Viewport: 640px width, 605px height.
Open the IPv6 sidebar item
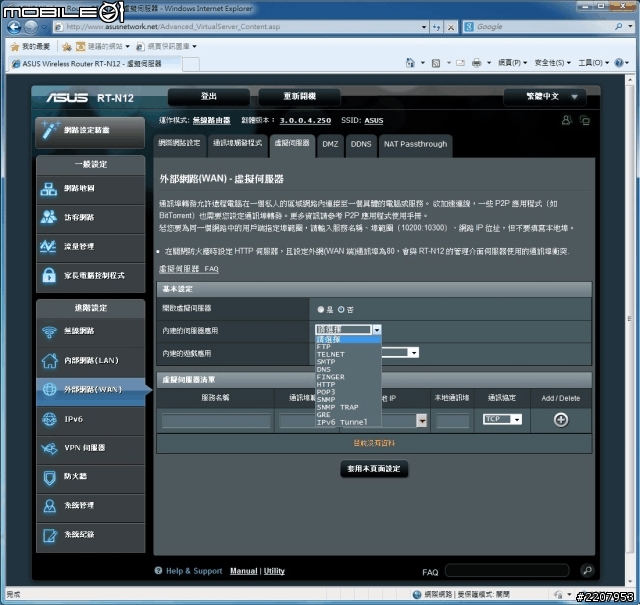click(90, 420)
